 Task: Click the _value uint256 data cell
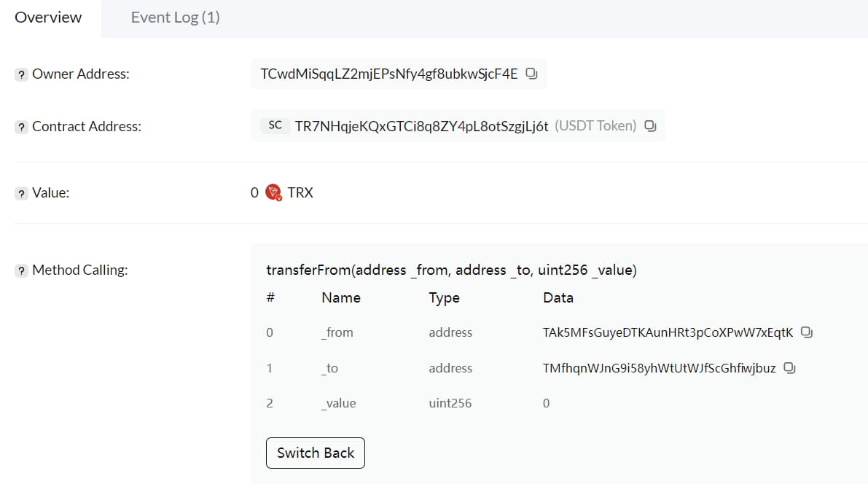click(547, 403)
